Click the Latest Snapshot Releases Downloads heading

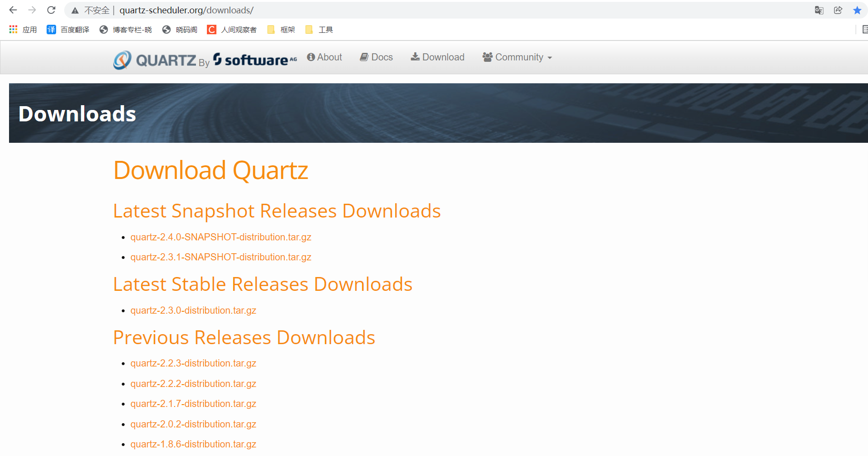pos(277,211)
